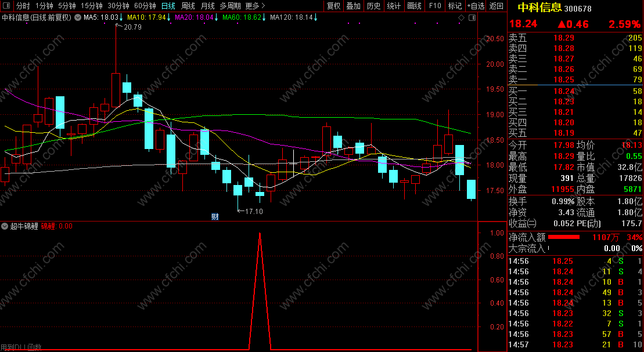This screenshot has width=644, height=352.
Task: Click the red indicator spike peak
Action: (x=260, y=234)
